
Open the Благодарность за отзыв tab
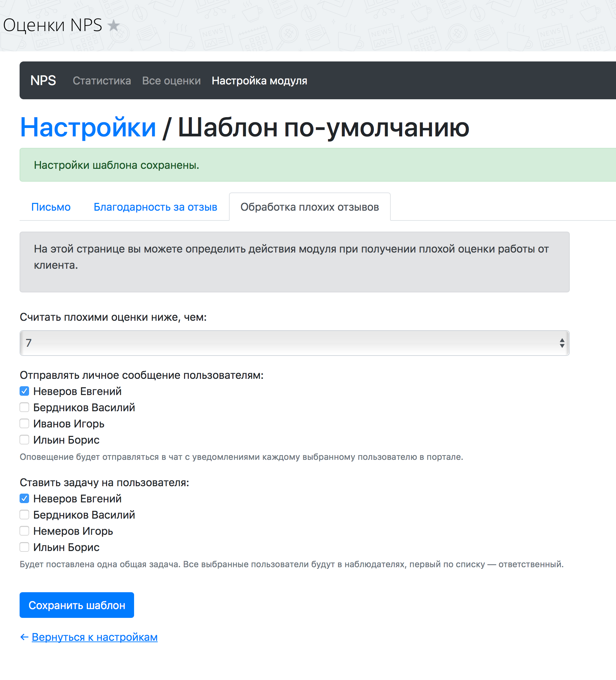tap(155, 207)
